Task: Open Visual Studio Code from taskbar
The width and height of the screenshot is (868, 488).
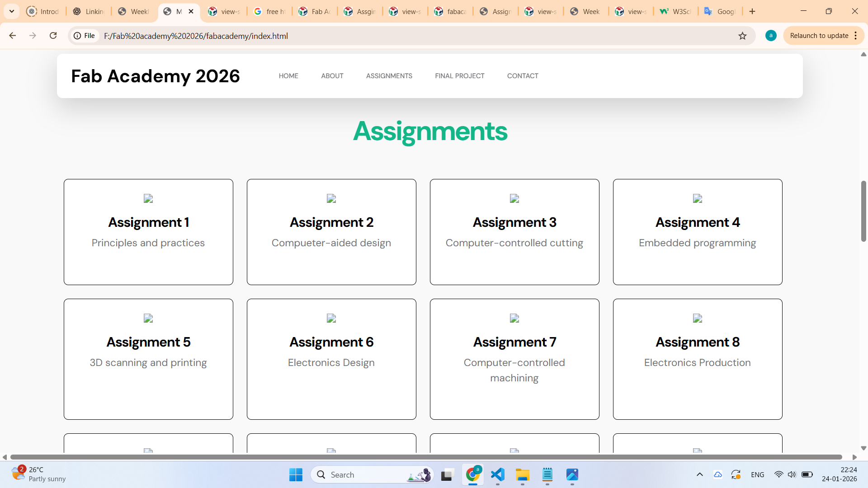Action: tap(497, 474)
